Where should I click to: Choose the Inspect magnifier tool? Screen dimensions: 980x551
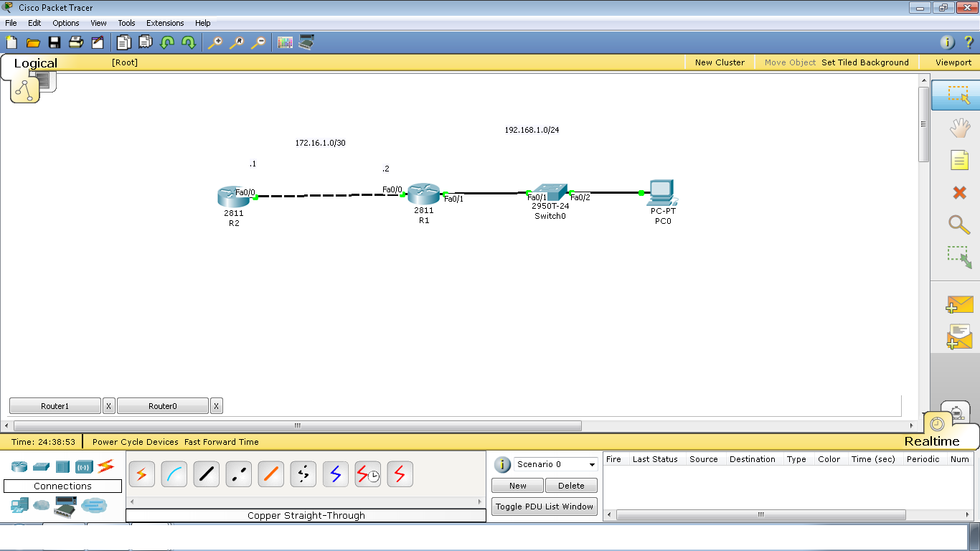click(959, 224)
